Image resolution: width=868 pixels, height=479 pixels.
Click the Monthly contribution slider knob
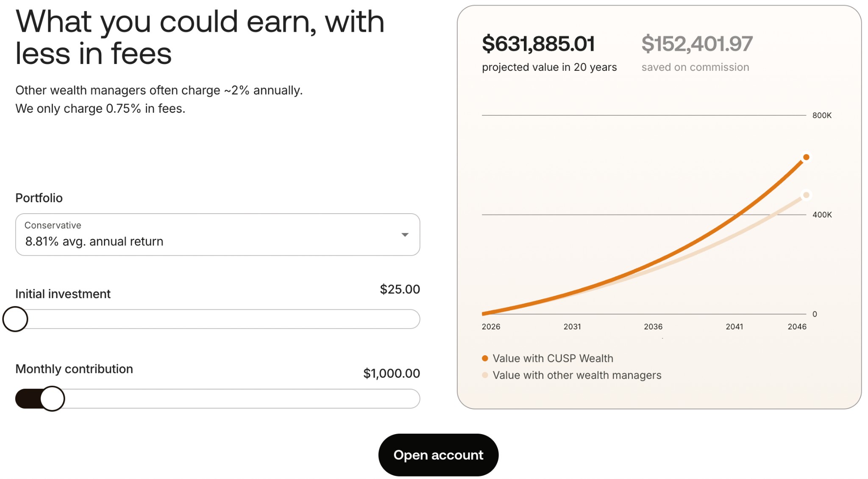53,398
